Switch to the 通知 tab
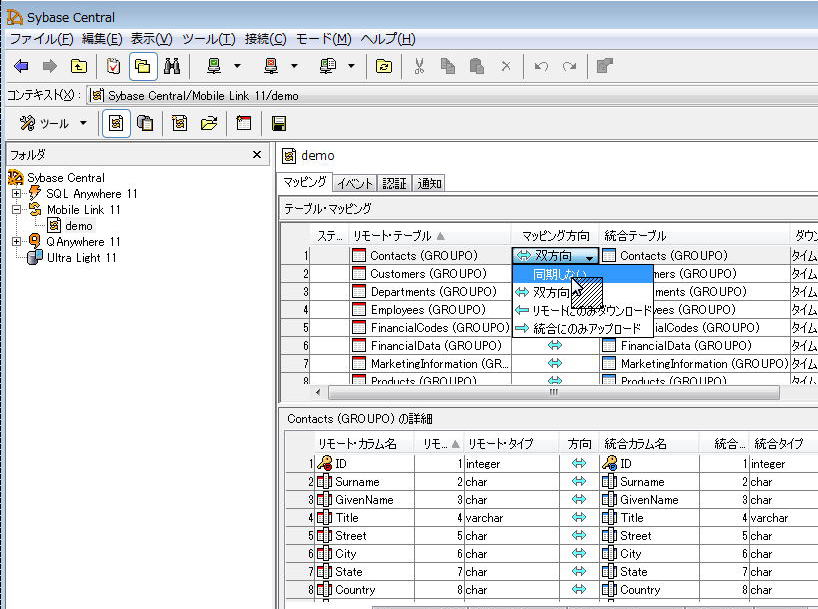This screenshot has height=609, width=818. tap(429, 183)
